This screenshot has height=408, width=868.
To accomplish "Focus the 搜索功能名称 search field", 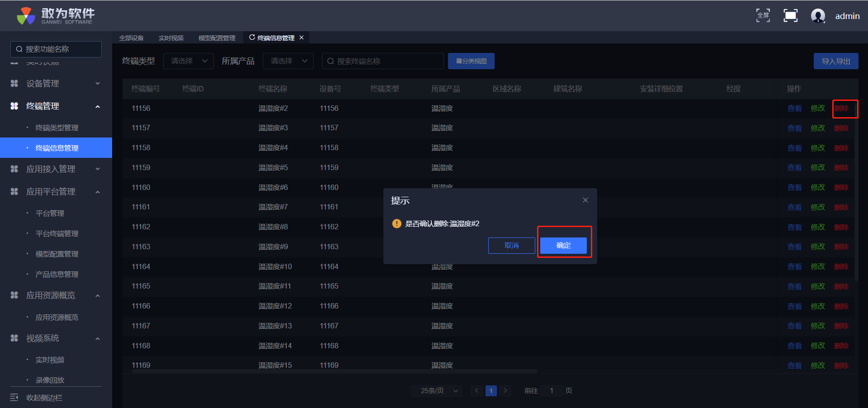I will point(56,49).
